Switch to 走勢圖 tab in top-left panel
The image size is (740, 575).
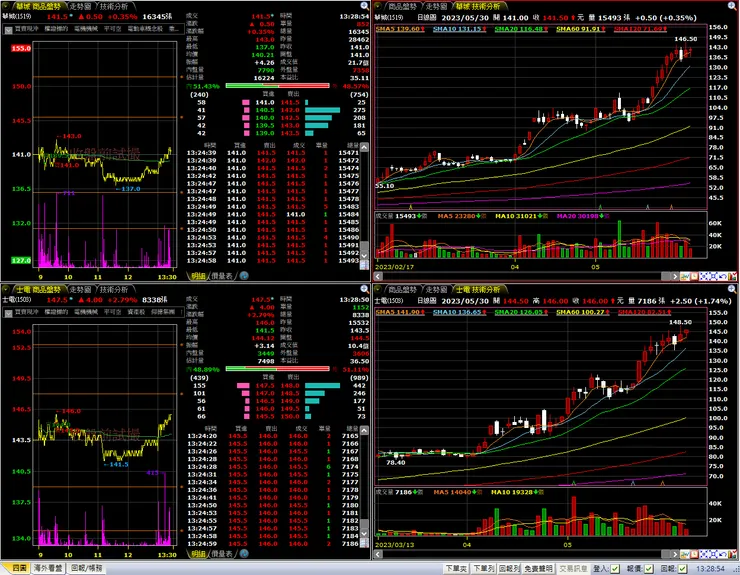point(80,7)
